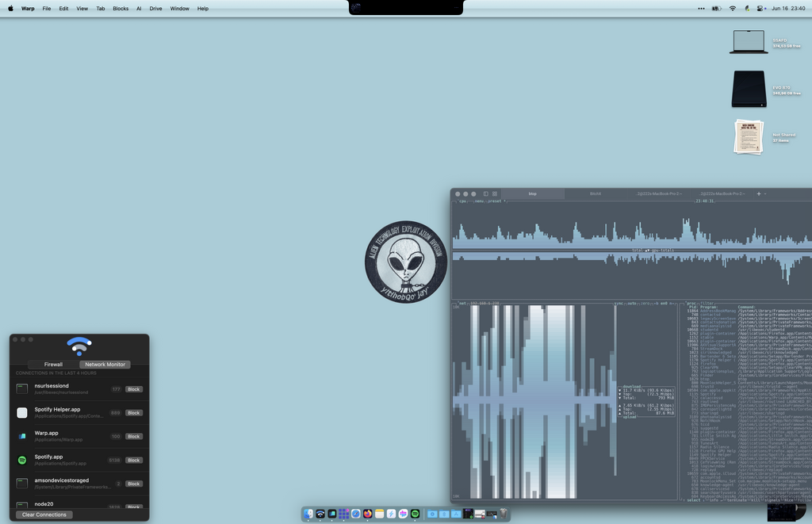Open the AI menu
Image resolution: width=812 pixels, height=524 pixels.
pyautogui.click(x=139, y=8)
